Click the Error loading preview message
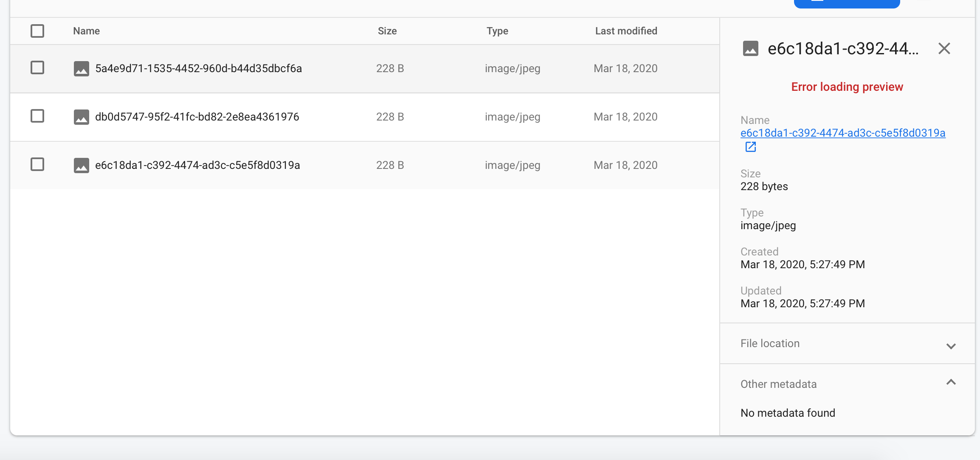This screenshot has height=460, width=980. tap(847, 87)
